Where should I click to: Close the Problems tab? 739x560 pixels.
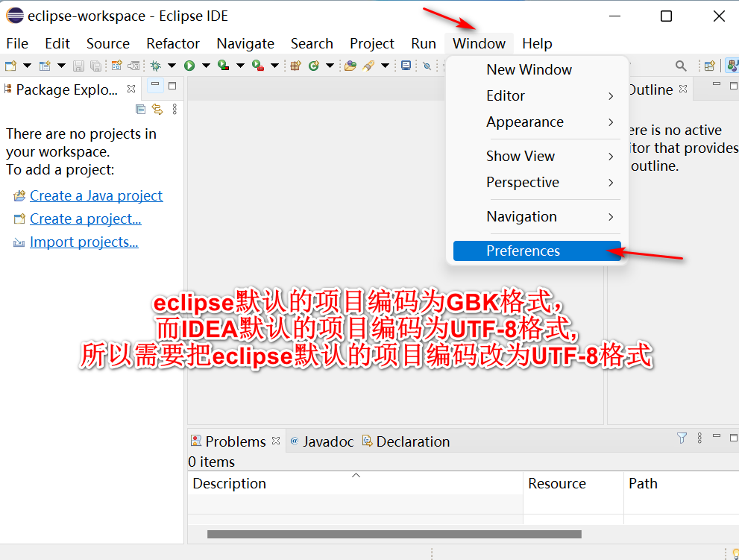point(276,441)
